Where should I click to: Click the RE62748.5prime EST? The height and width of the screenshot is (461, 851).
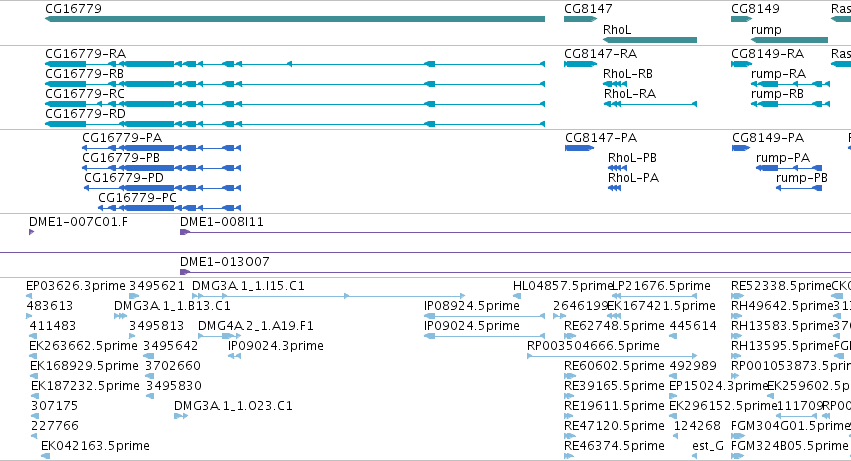coord(570,336)
